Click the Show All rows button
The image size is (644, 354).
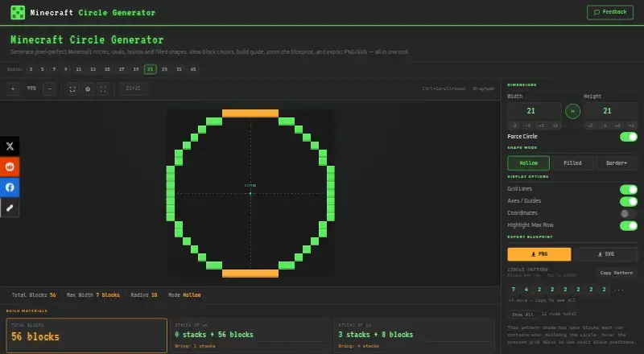(x=522, y=315)
